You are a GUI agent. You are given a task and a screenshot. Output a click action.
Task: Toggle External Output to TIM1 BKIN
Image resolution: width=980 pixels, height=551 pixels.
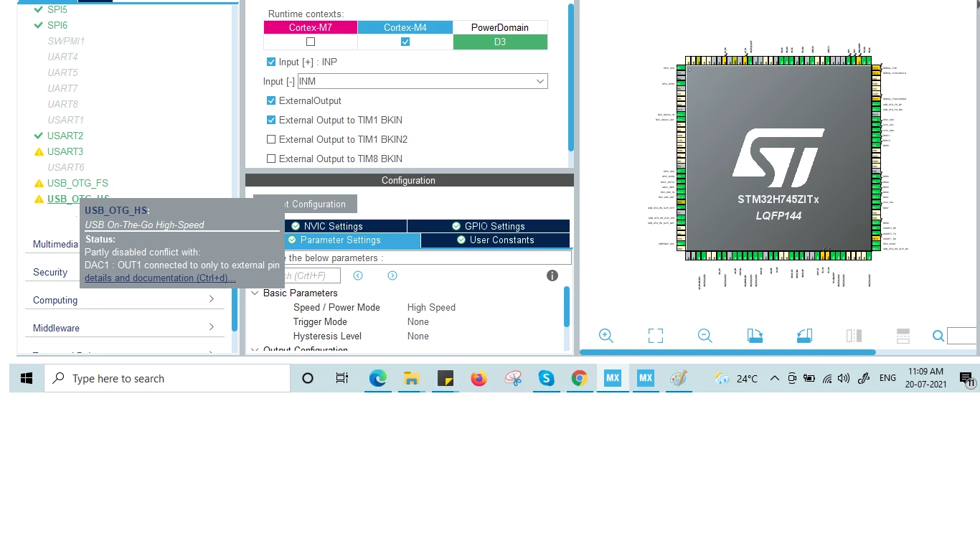click(x=271, y=120)
